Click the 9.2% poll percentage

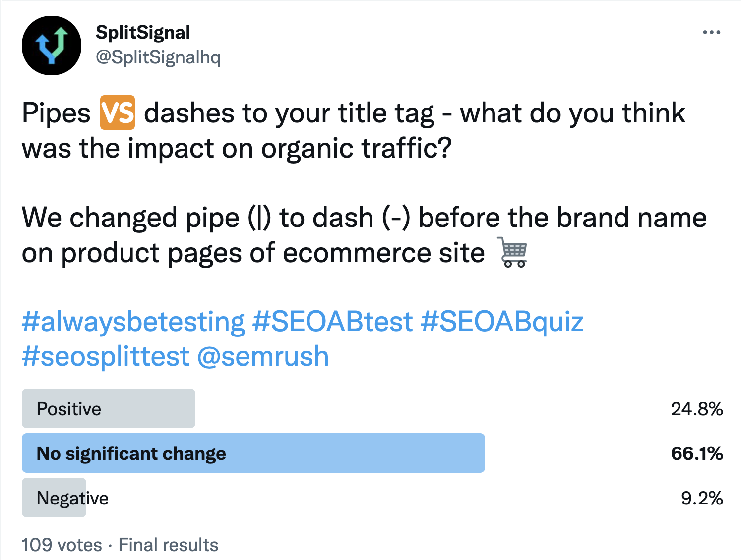(701, 498)
